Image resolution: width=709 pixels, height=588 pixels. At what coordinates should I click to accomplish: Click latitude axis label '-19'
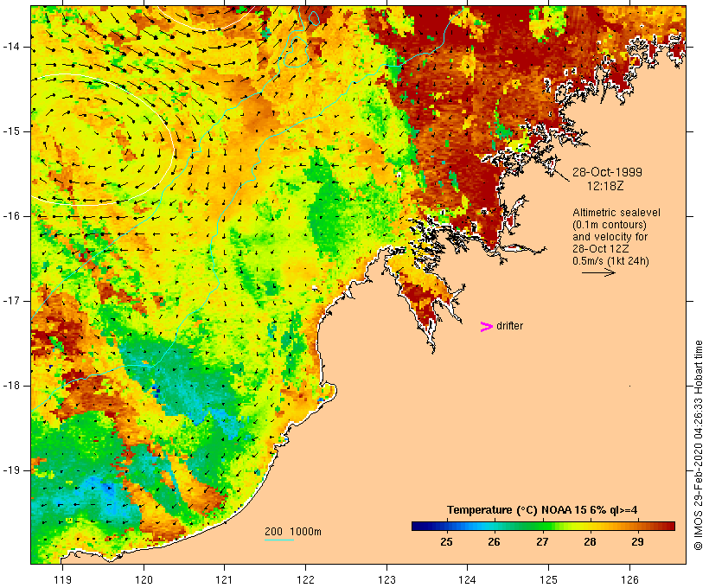pyautogui.click(x=11, y=470)
